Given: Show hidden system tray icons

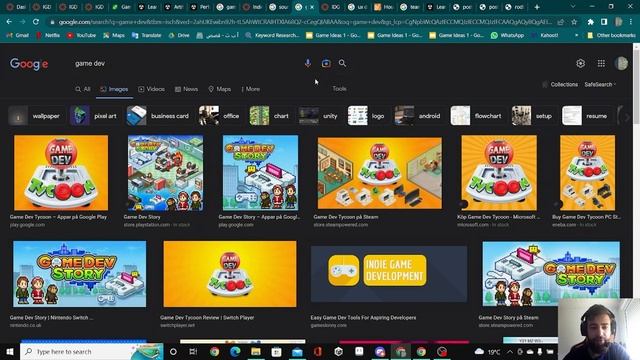Looking at the screenshot, I should coord(510,351).
